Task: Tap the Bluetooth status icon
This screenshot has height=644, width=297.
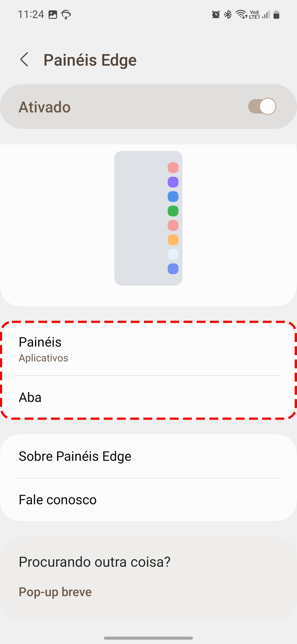Action: pyautogui.click(x=228, y=15)
